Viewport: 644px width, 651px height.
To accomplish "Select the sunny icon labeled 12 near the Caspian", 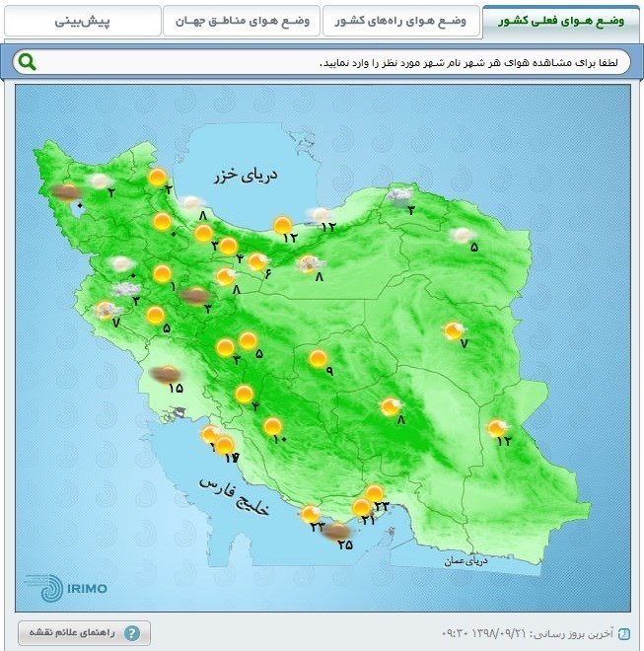I will 283,226.
